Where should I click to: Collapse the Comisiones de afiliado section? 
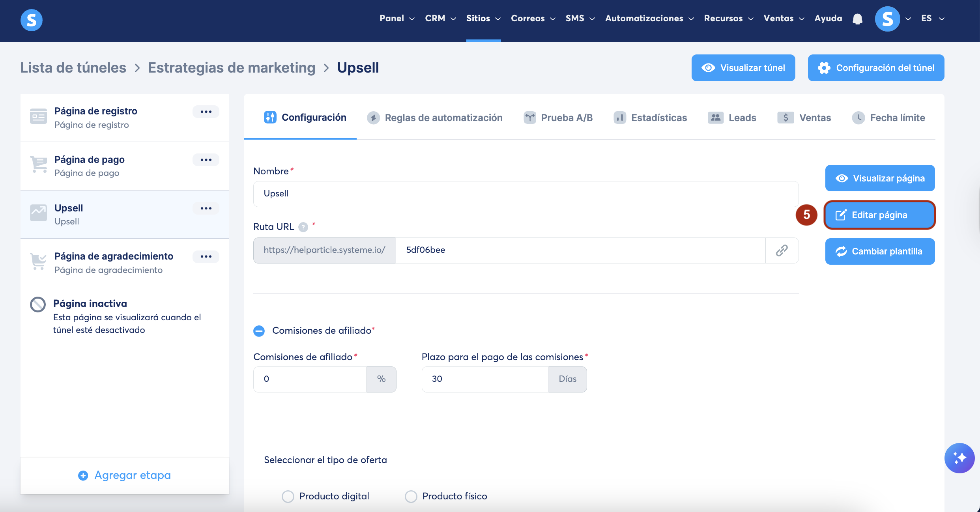259,331
